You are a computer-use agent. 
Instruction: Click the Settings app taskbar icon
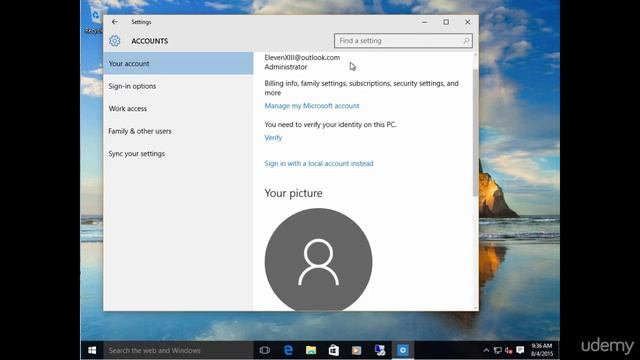(403, 350)
